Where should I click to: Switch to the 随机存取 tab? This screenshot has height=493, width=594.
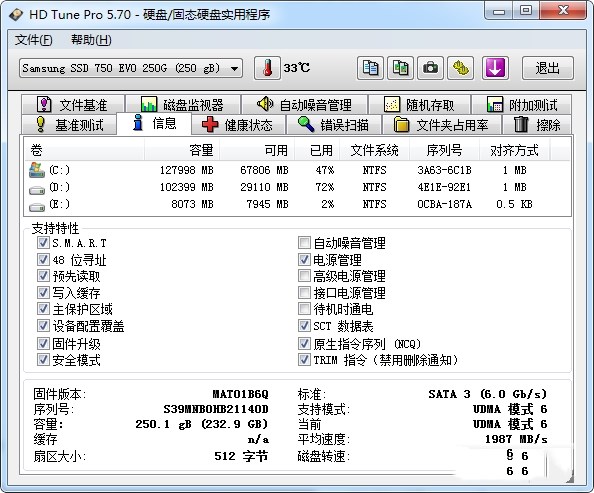tap(419, 105)
